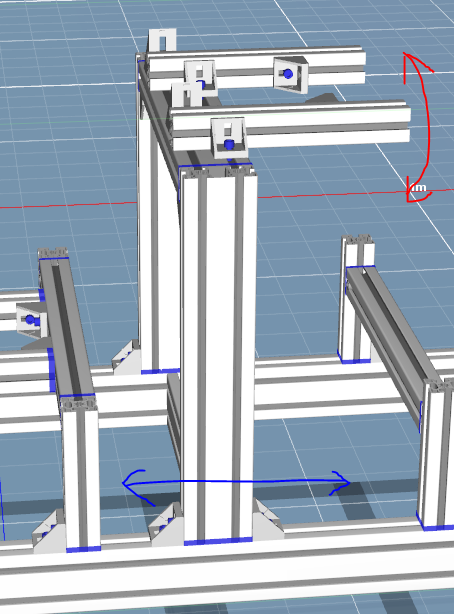Select the front upper cantilever beam
The height and width of the screenshot is (614, 454).
point(291,125)
